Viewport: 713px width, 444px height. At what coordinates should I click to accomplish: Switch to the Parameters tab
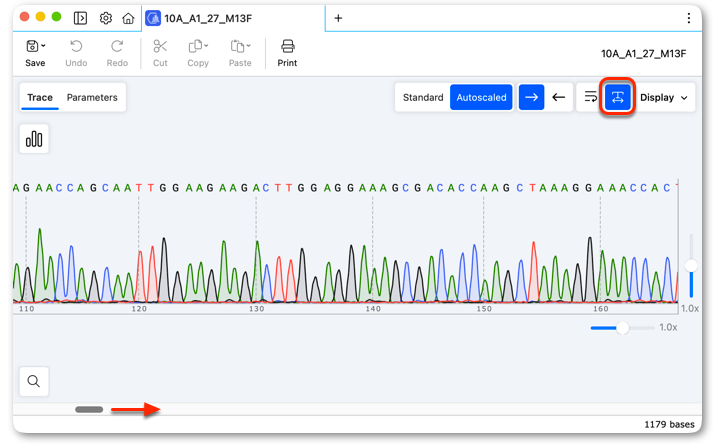92,97
